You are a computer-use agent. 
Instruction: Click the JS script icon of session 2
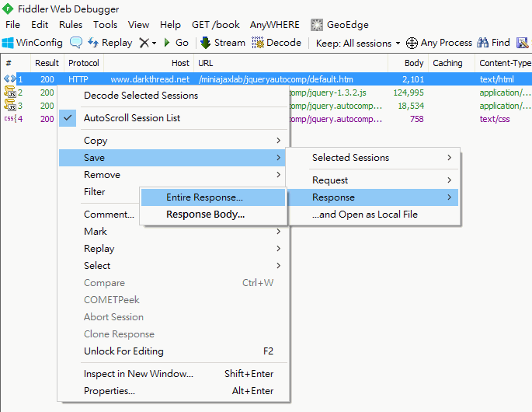[10, 92]
